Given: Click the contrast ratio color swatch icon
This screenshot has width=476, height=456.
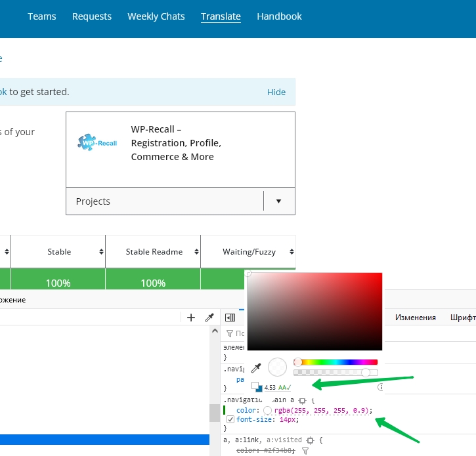Looking at the screenshot, I should pyautogui.click(x=257, y=388).
